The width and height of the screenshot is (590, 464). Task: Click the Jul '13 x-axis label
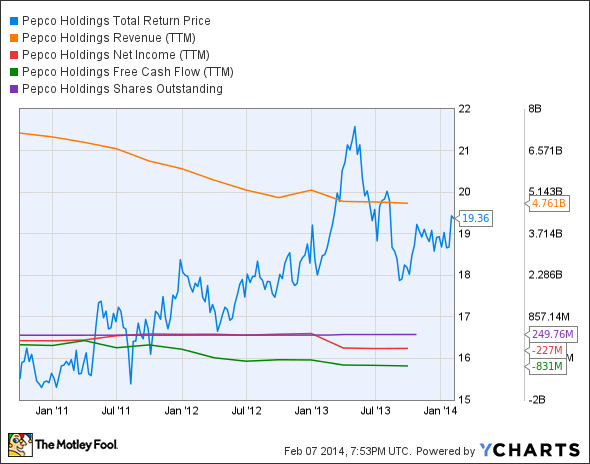[x=375, y=411]
